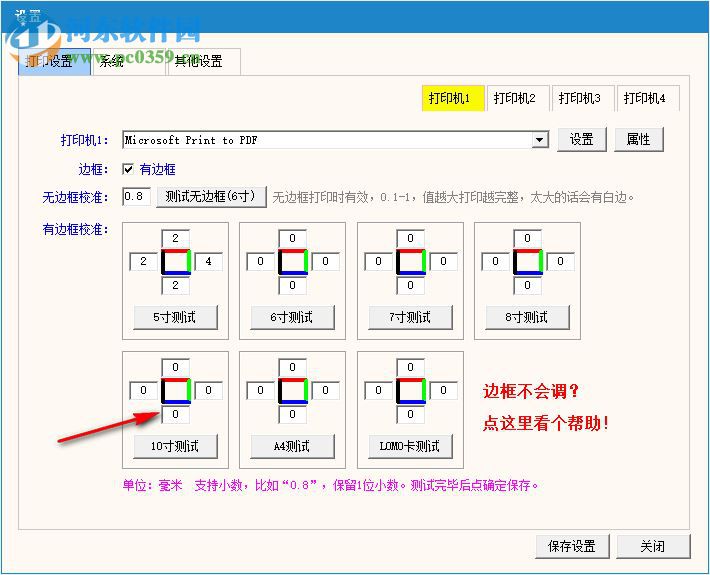
Task: Click the 7寸 top margin field
Action: 410,238
